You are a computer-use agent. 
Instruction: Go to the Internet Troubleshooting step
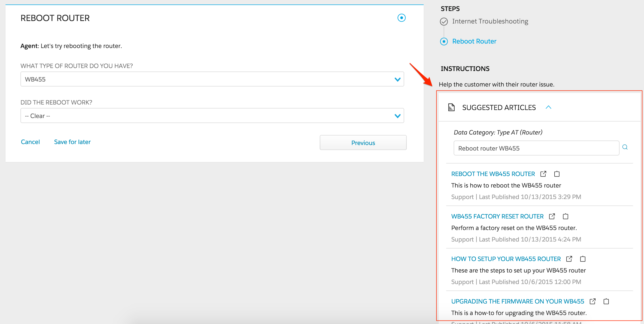point(490,21)
